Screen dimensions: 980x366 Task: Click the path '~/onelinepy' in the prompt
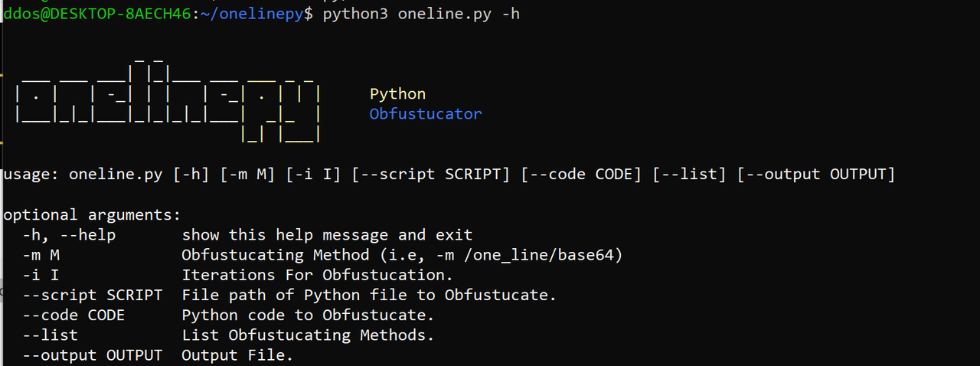[253, 15]
